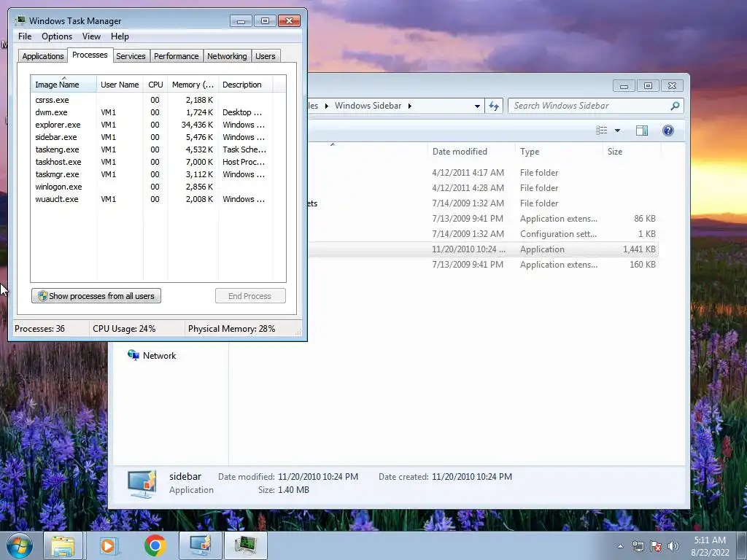
Task: Click the search magnifier icon
Action: coord(675,106)
